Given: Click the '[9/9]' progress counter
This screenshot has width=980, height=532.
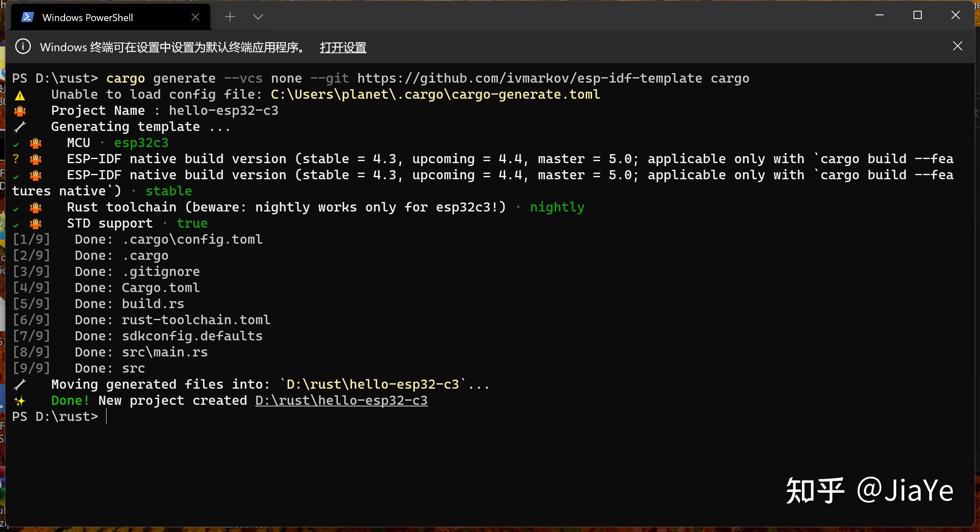Looking at the screenshot, I should click(31, 368).
